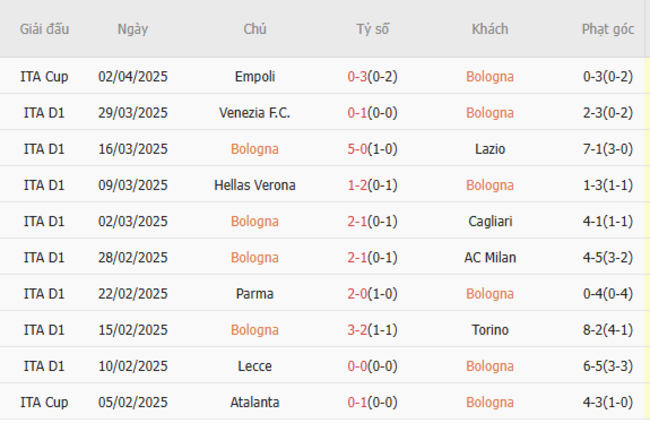Image resolution: width=650 pixels, height=423 pixels.
Task: Click the Cagliari team name
Action: tap(490, 221)
